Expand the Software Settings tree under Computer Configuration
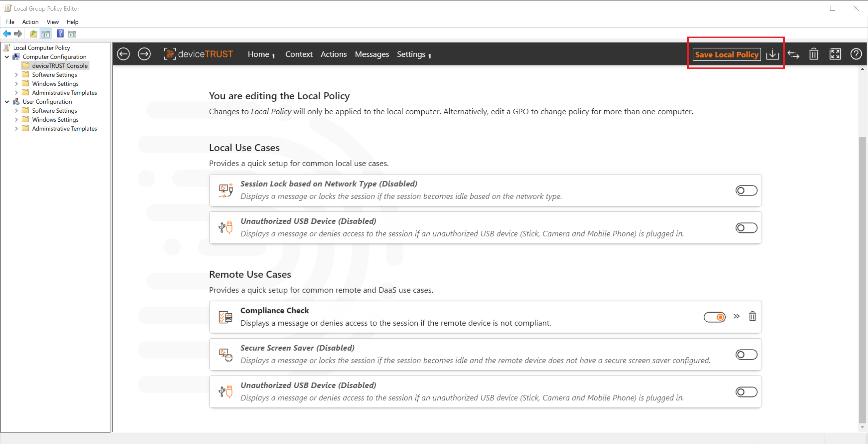 17,74
